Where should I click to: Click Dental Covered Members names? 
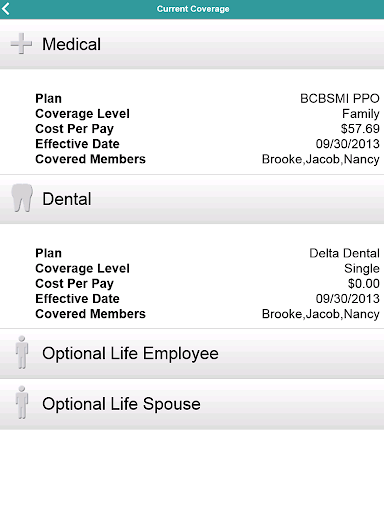321,314
